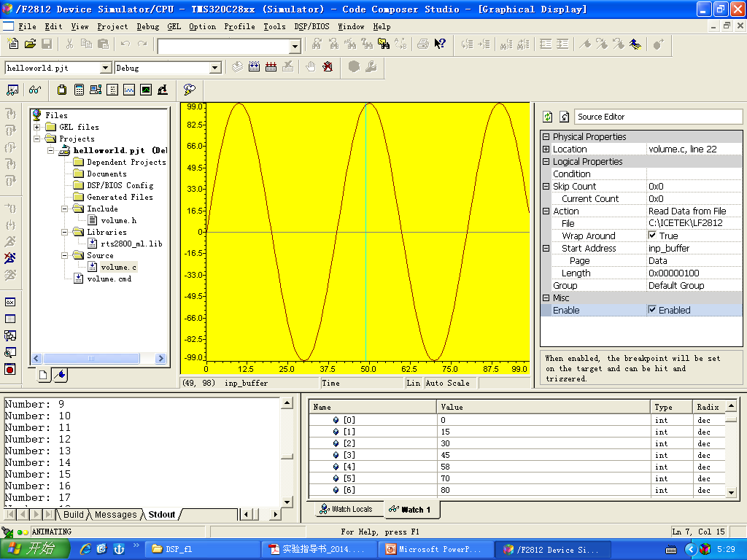Expand the GEL files tree node
Viewport: 747px width, 560px height.
[x=36, y=127]
